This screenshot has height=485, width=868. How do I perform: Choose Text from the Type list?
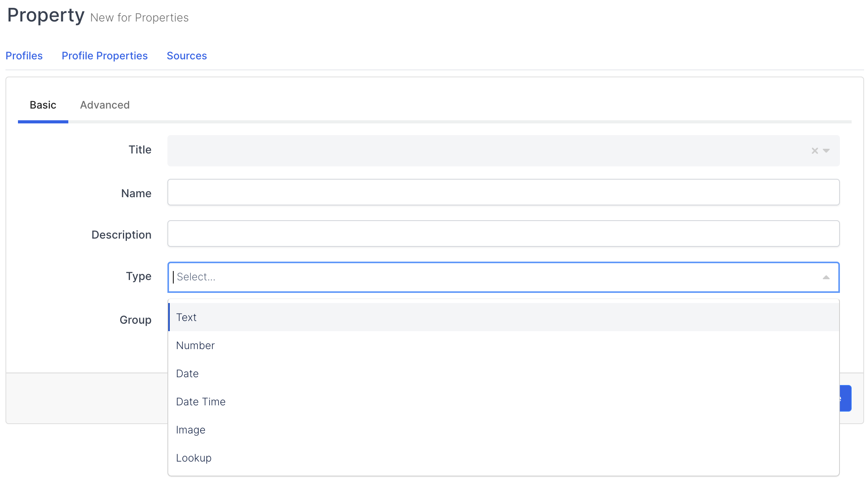tap(187, 317)
